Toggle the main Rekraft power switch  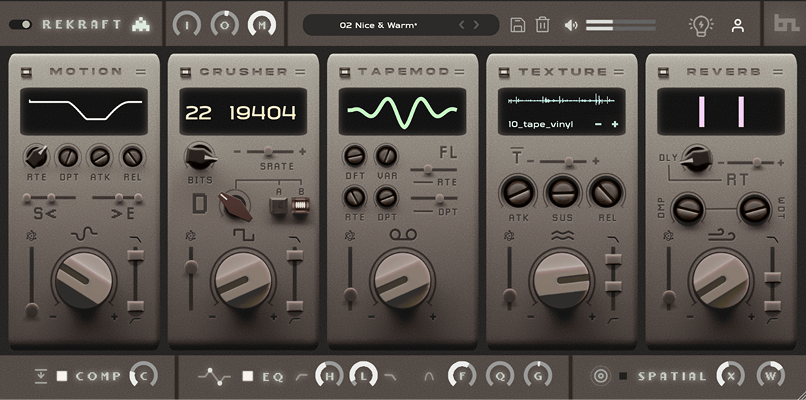(21, 25)
